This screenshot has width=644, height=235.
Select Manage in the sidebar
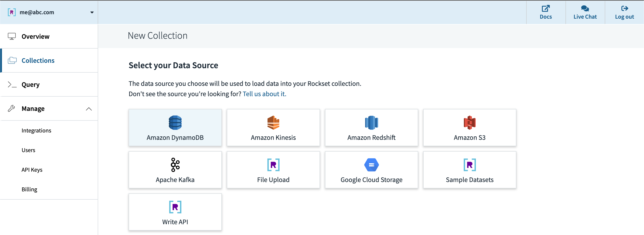(49, 108)
